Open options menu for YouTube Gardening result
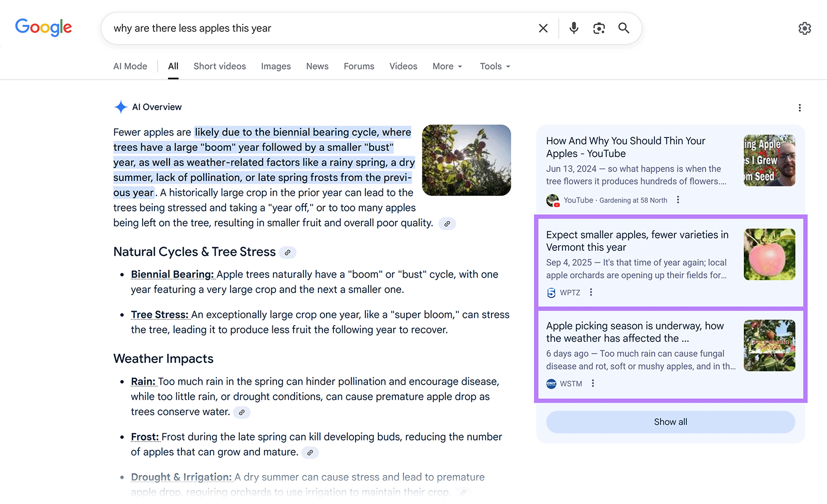 [678, 200]
